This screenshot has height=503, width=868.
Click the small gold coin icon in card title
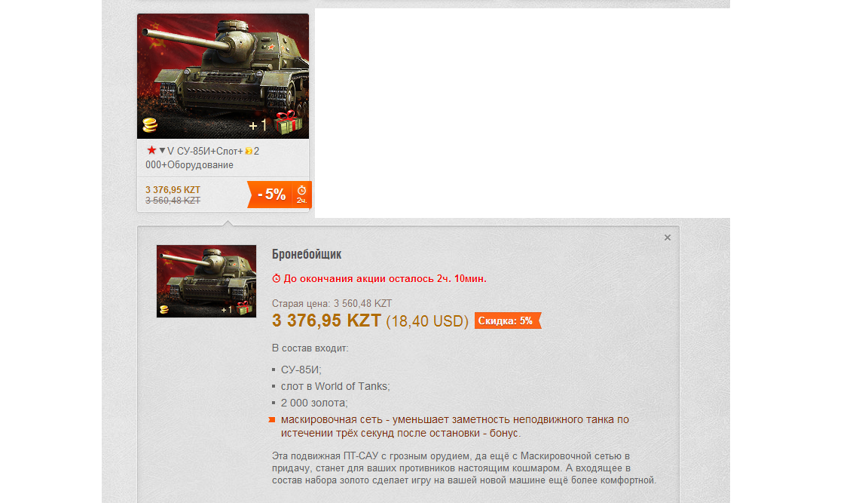pos(249,152)
